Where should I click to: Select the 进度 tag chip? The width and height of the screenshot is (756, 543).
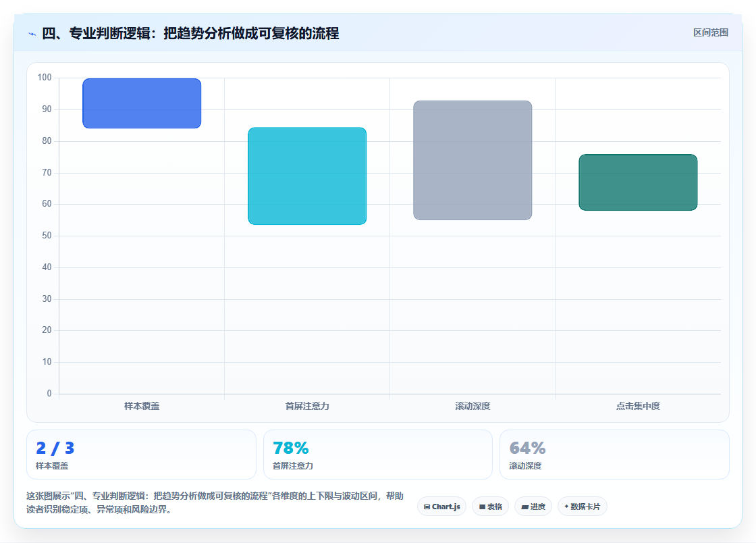pyautogui.click(x=533, y=507)
